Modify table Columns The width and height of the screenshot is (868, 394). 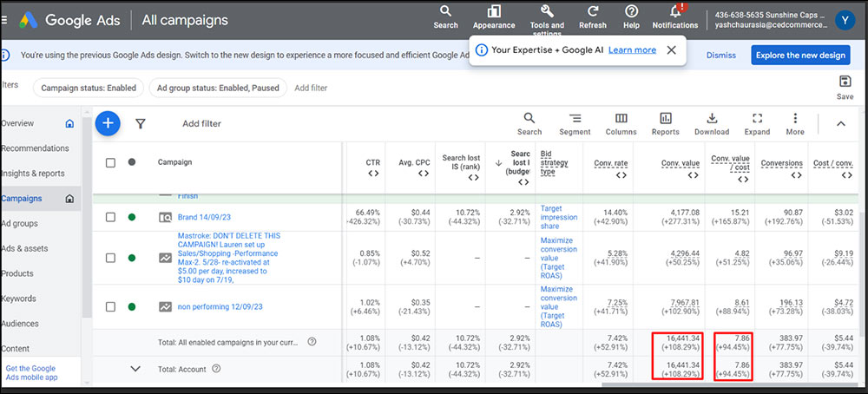(621, 124)
